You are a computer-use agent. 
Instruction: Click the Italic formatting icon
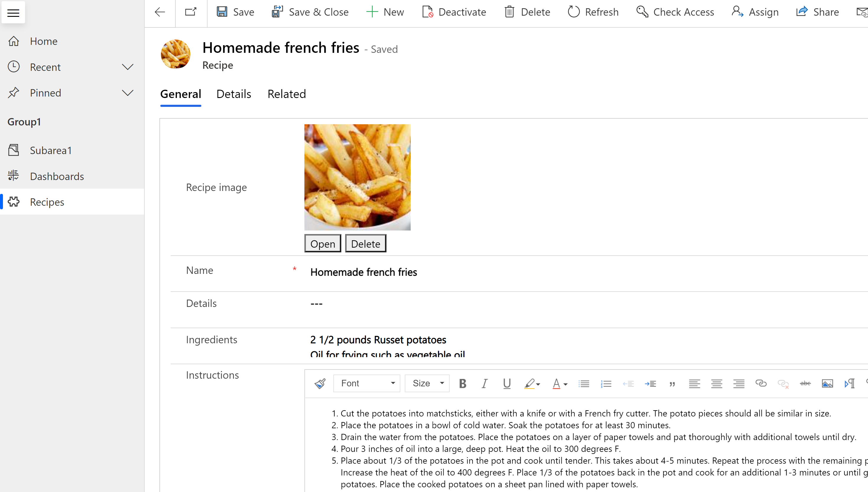click(484, 383)
